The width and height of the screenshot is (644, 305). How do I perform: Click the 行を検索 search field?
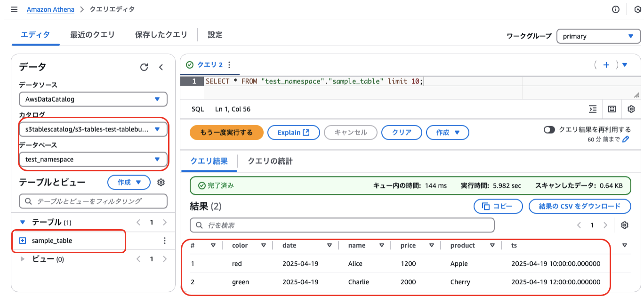(x=342, y=225)
